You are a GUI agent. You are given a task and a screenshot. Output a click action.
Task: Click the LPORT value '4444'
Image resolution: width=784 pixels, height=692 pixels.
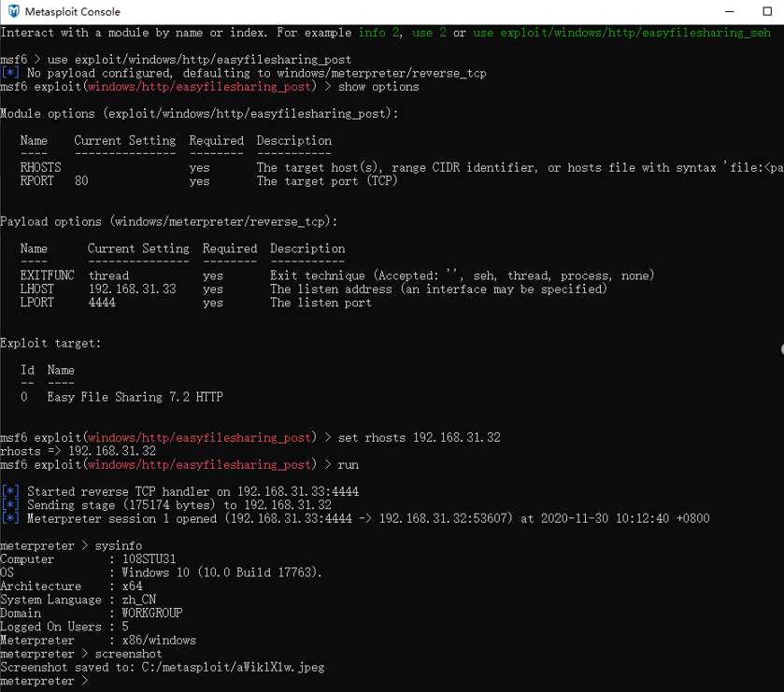click(x=102, y=303)
